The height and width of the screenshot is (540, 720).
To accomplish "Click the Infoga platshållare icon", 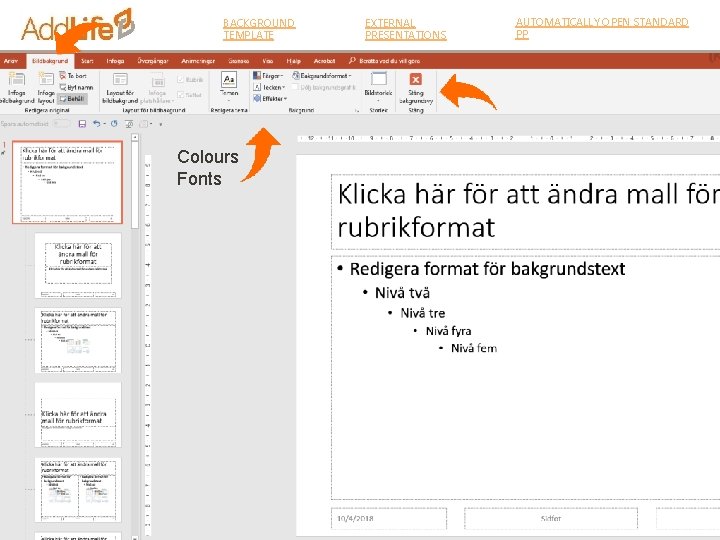I will (158, 81).
